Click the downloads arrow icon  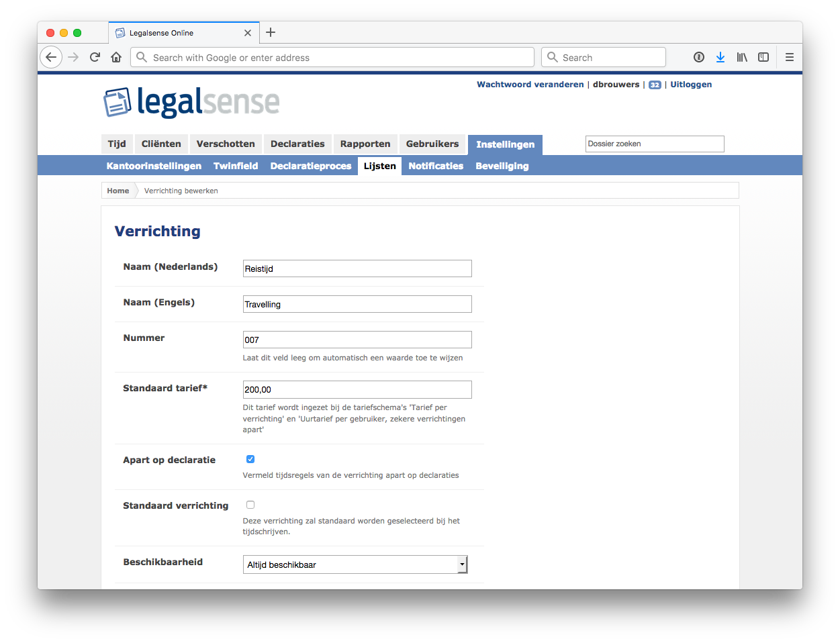click(x=720, y=57)
